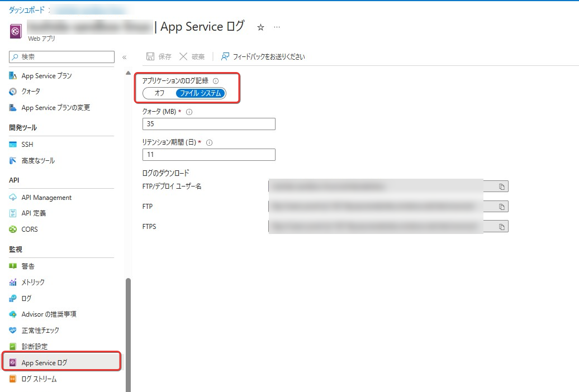Open ログ ストリーム in sidebar
Viewport: 579px width, 392px height.
[x=39, y=379]
